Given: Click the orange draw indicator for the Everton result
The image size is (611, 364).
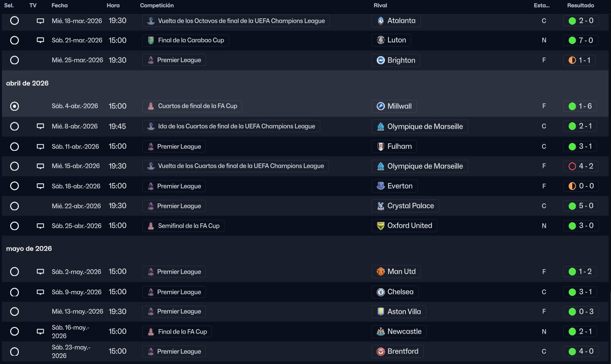Looking at the screenshot, I should pos(572,186).
